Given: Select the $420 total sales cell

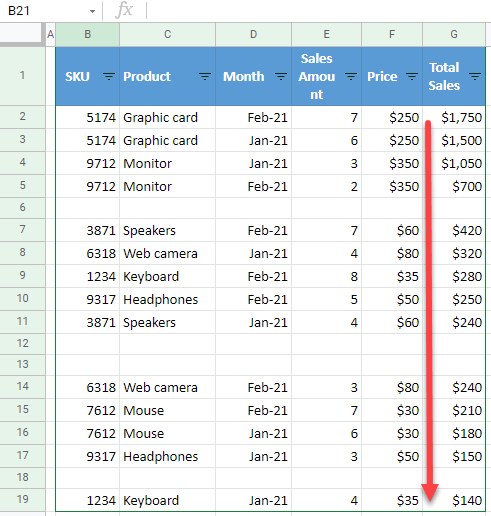Looking at the screenshot, I should (x=454, y=230).
